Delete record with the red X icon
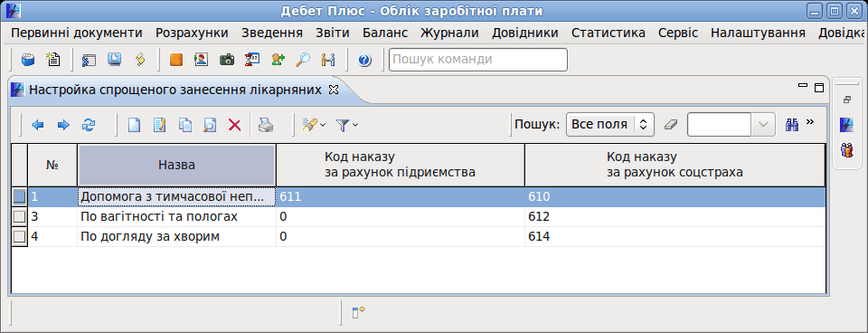 (235, 126)
